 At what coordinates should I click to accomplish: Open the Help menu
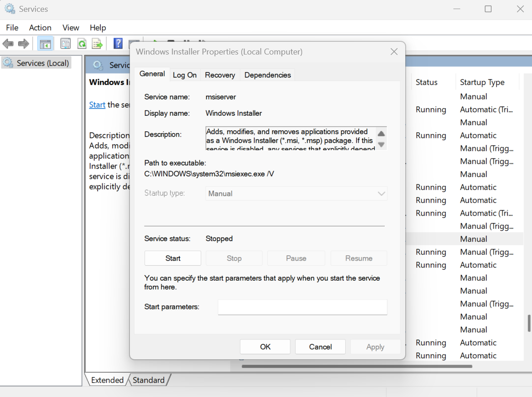(98, 28)
